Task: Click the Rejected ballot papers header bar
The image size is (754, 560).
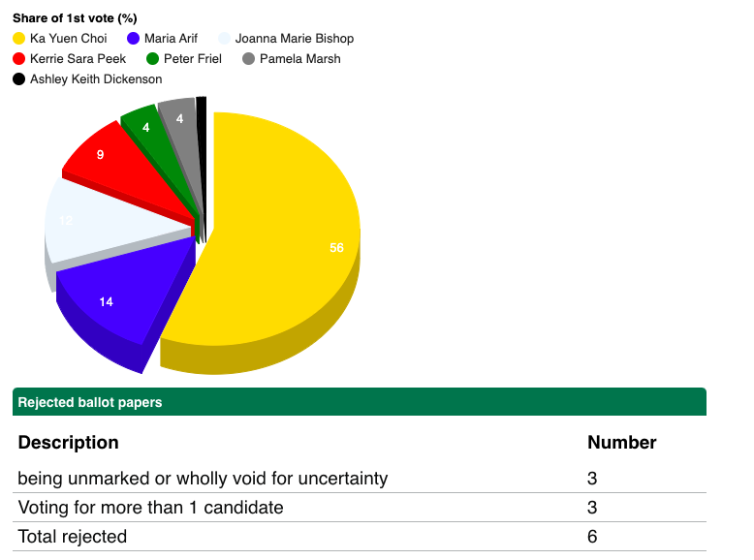Action: point(359,402)
